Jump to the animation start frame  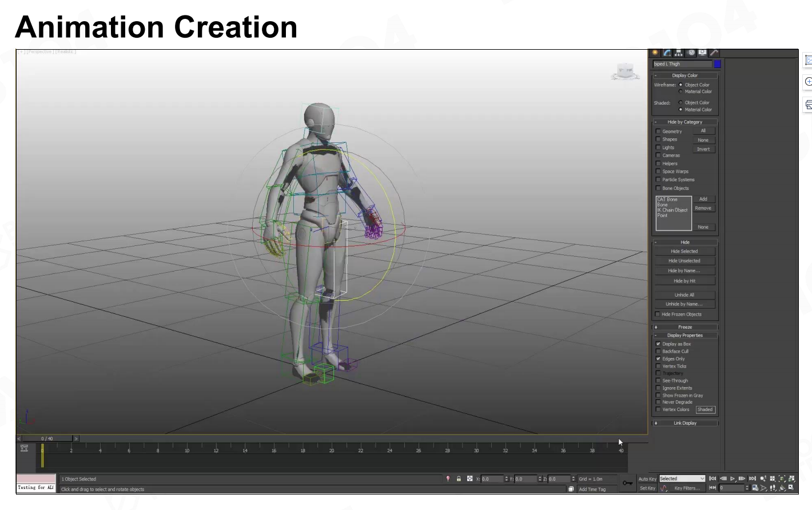[x=713, y=479]
